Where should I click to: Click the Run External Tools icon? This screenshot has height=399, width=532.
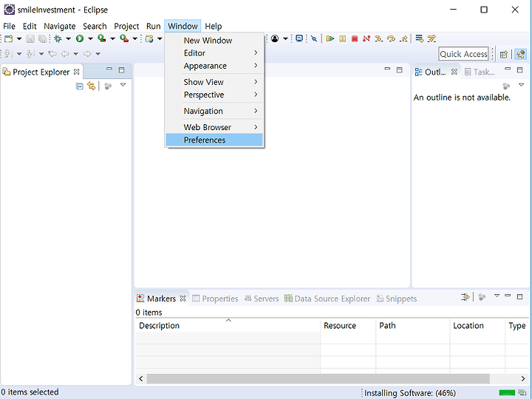[124, 38]
